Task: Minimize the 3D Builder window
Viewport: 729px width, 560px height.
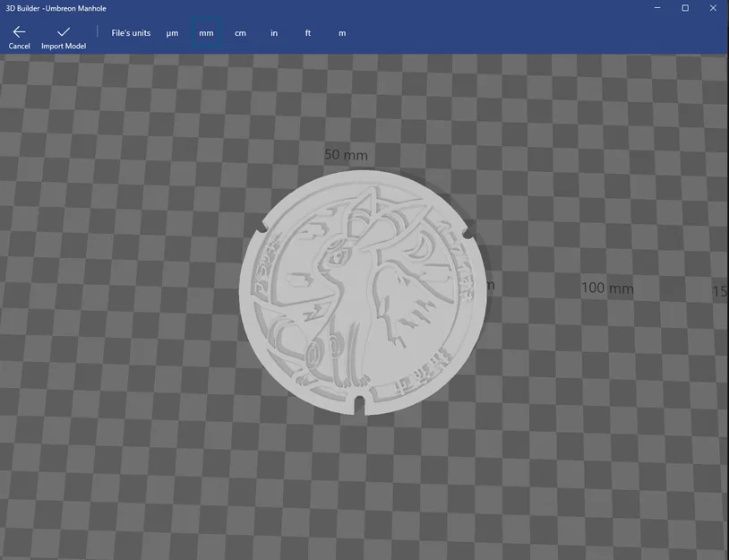Action: (657, 8)
